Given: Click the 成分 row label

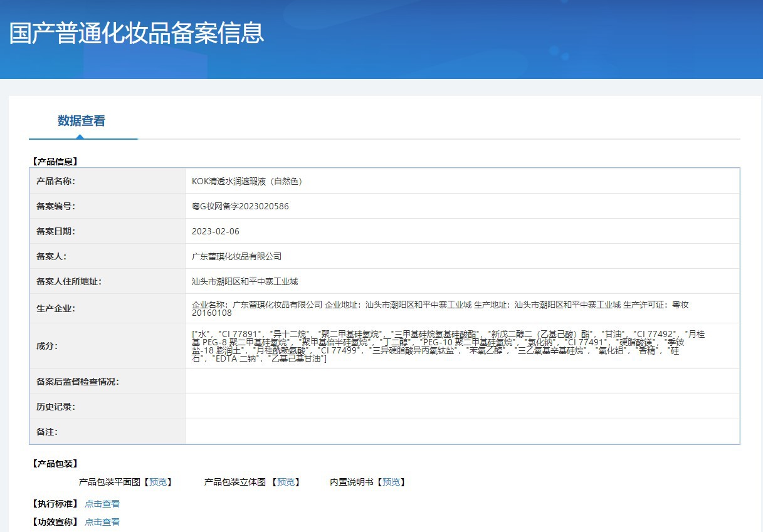Looking at the screenshot, I should 47,346.
